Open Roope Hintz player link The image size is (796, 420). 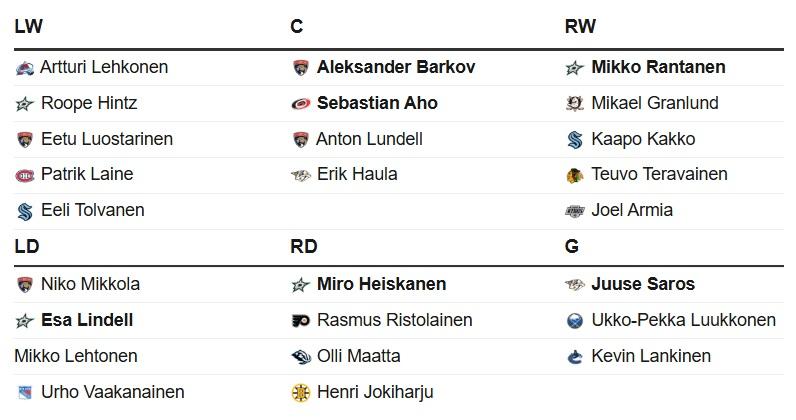click(89, 103)
